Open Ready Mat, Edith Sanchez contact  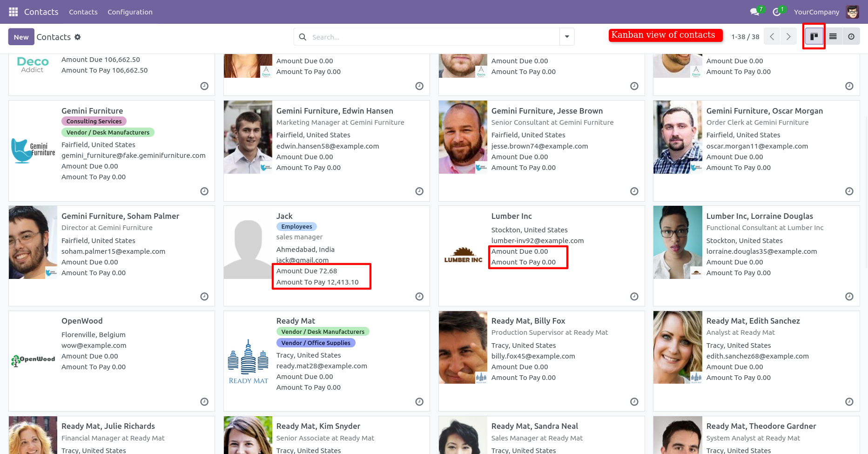coord(753,321)
